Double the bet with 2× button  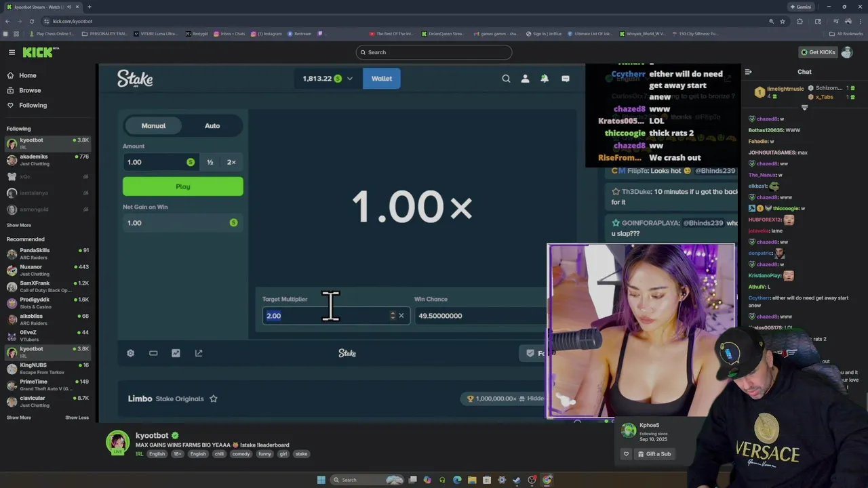231,162
